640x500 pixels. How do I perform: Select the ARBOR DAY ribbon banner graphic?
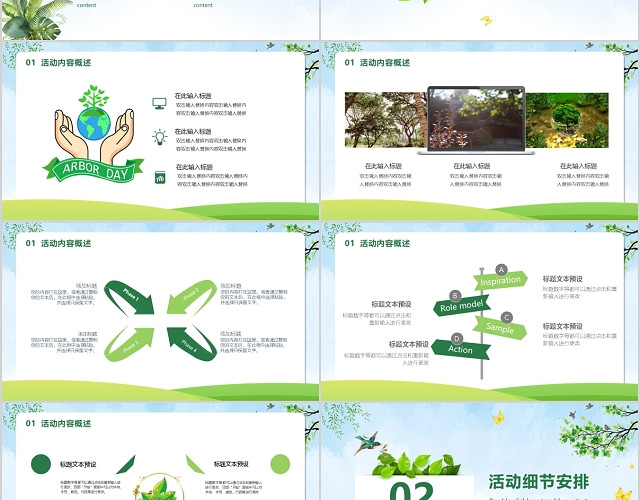tap(93, 169)
